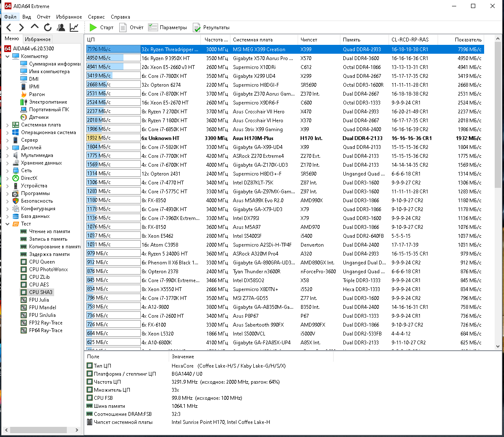
Task: Navigate up one level with up arrow
Action: click(34, 27)
